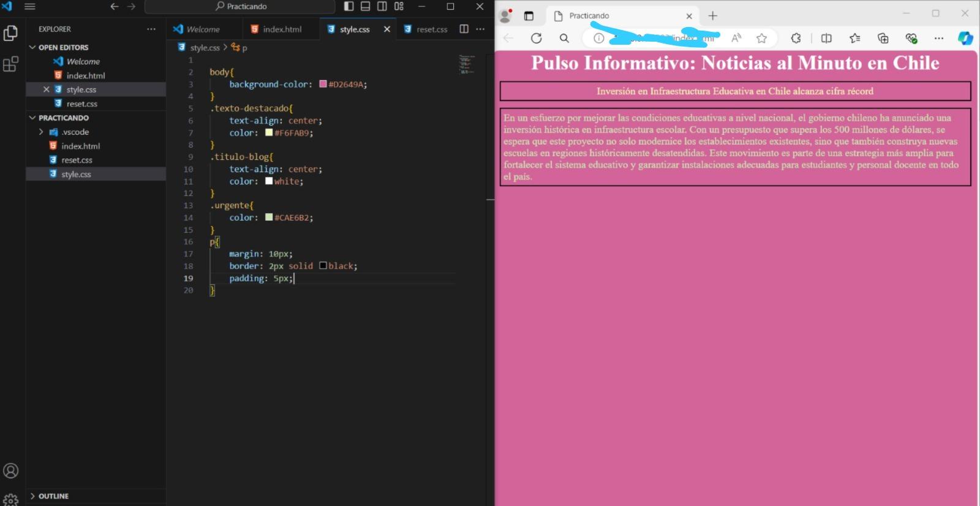
Task: Add this page to favorites star
Action: point(761,38)
